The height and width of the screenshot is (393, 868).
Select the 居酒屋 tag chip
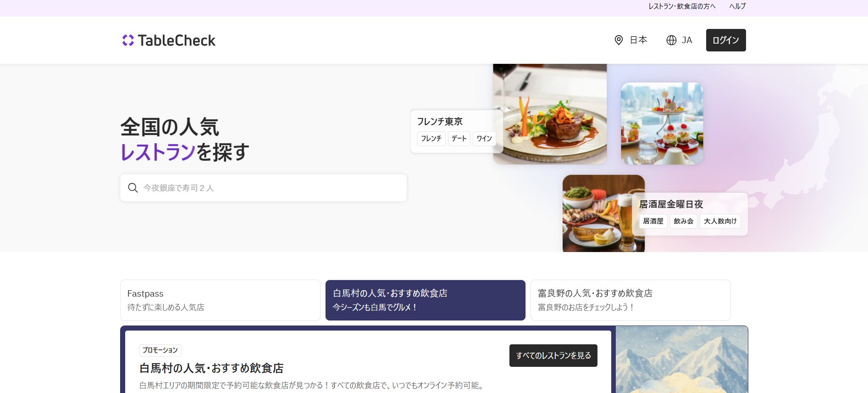(x=653, y=221)
